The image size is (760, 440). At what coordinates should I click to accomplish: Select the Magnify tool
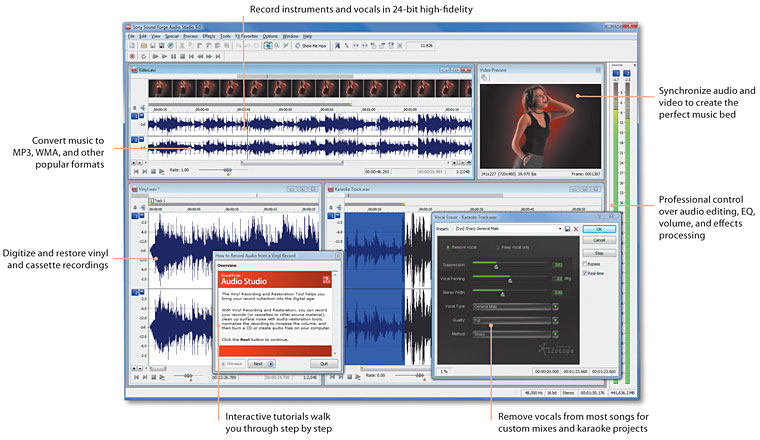tap(277, 46)
